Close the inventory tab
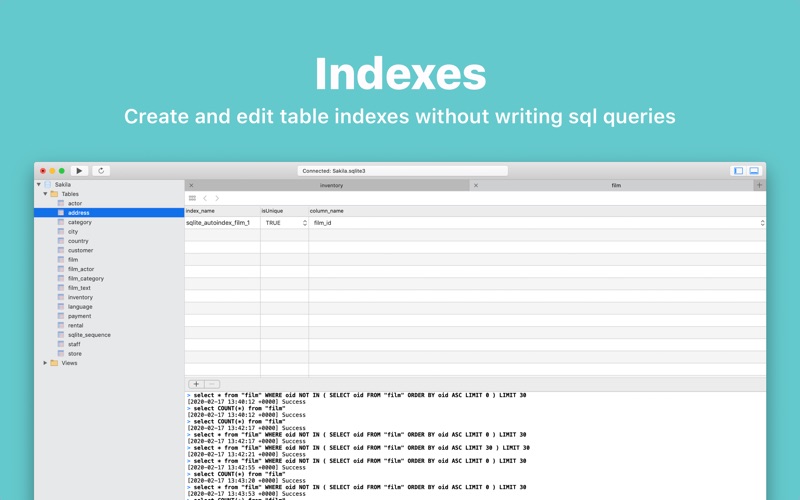Viewport: 800px width, 500px height. coord(191,185)
